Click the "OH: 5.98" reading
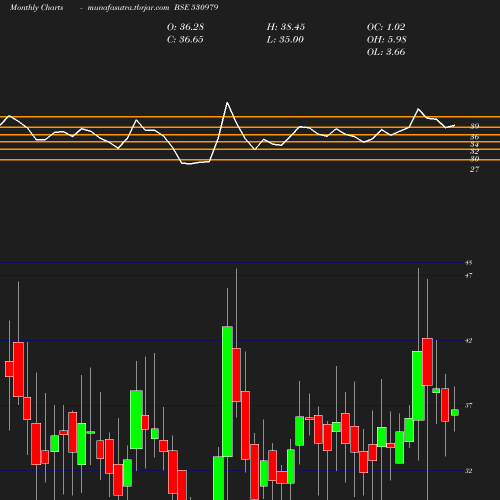This screenshot has height=500, width=500. [x=386, y=40]
